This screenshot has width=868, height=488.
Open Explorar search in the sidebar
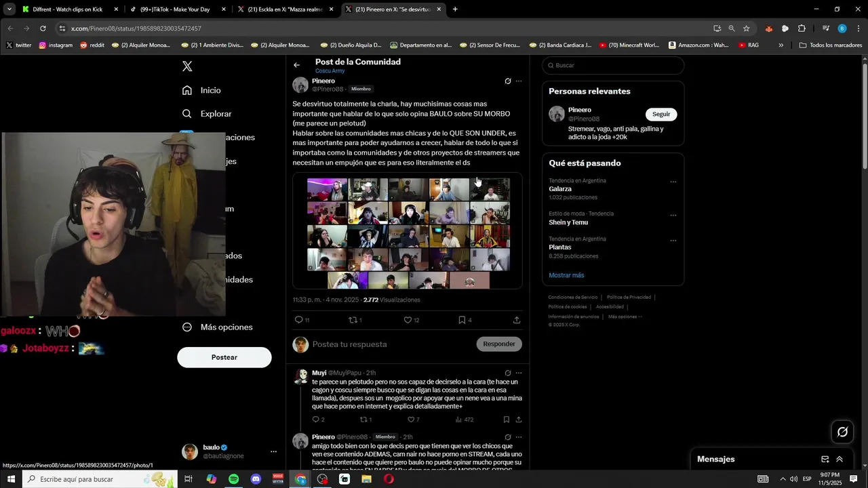pyautogui.click(x=207, y=114)
